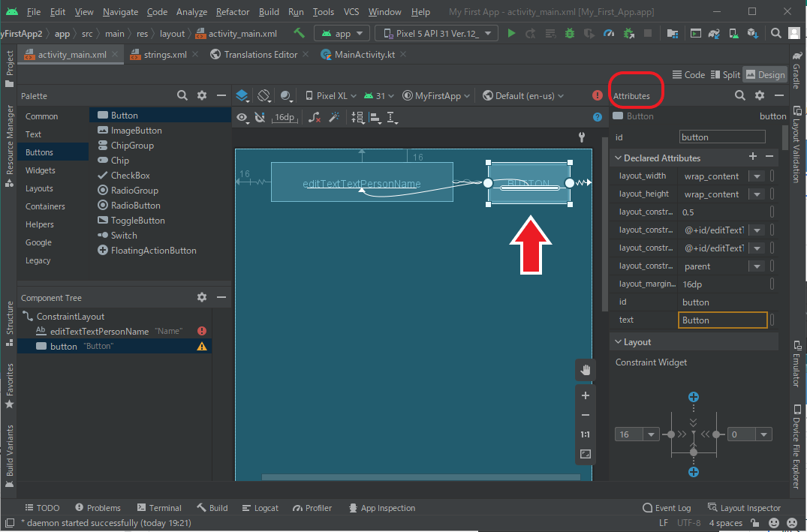Open the layout_width wrap_content dropdown
807x532 pixels.
(x=757, y=176)
